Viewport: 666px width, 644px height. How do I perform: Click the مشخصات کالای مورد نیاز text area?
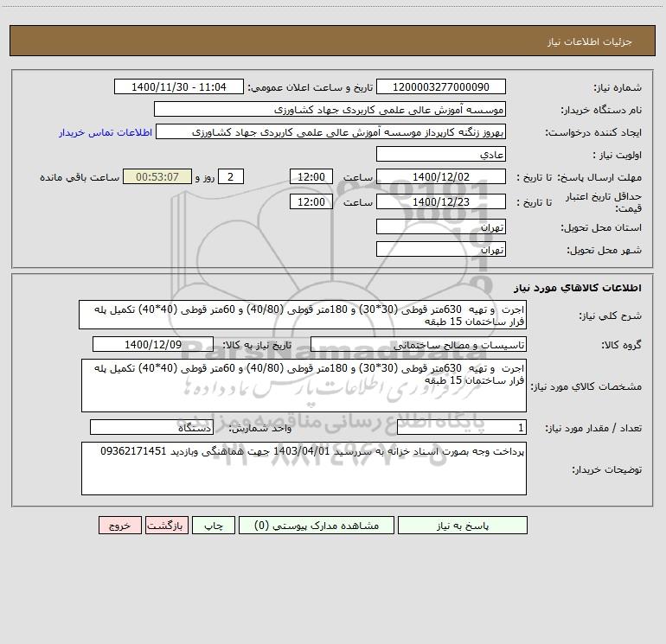point(304,386)
